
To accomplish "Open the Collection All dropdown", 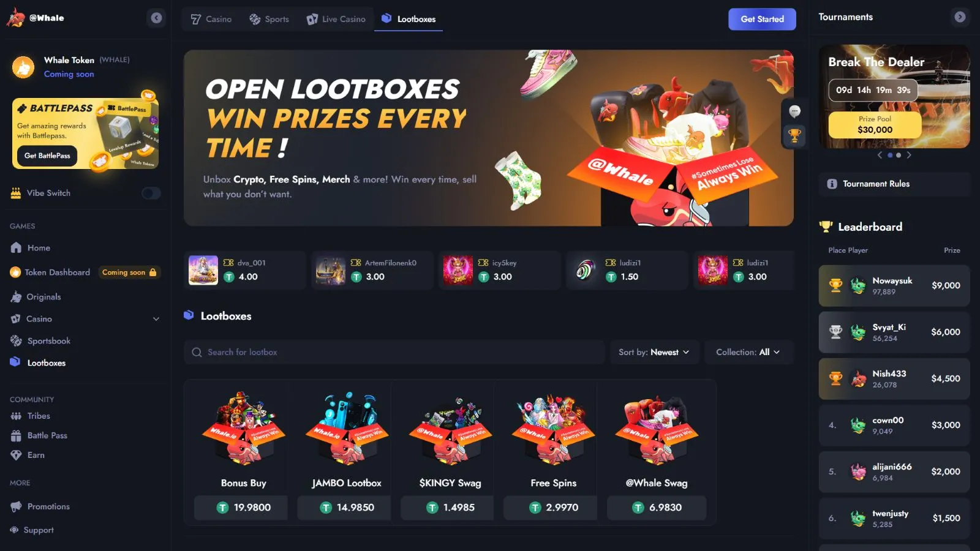I will (749, 353).
